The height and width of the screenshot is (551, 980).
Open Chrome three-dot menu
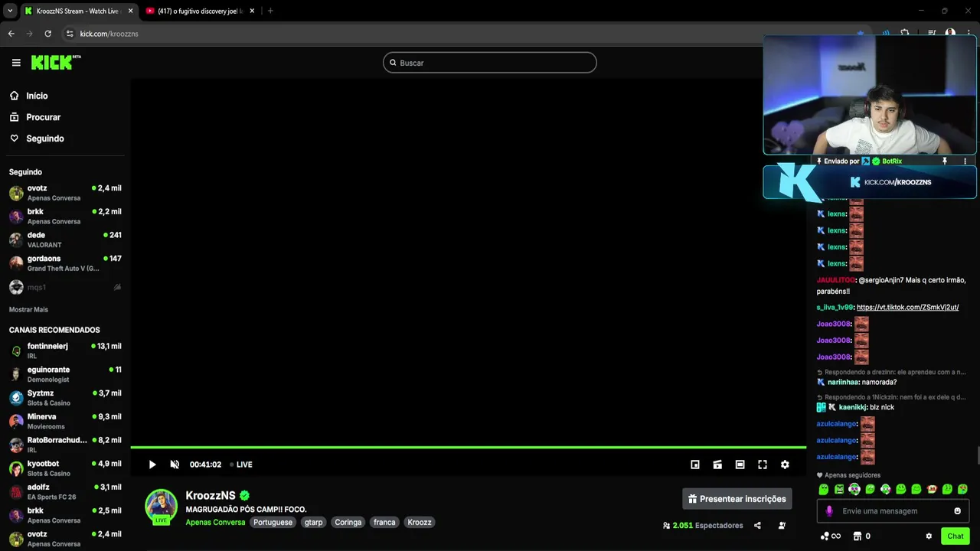[x=969, y=34]
